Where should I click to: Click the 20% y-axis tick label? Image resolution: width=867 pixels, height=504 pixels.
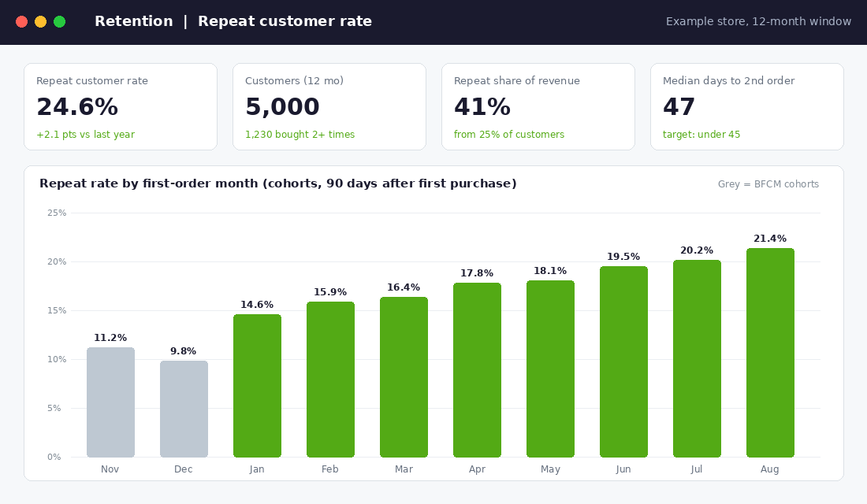click(x=57, y=261)
